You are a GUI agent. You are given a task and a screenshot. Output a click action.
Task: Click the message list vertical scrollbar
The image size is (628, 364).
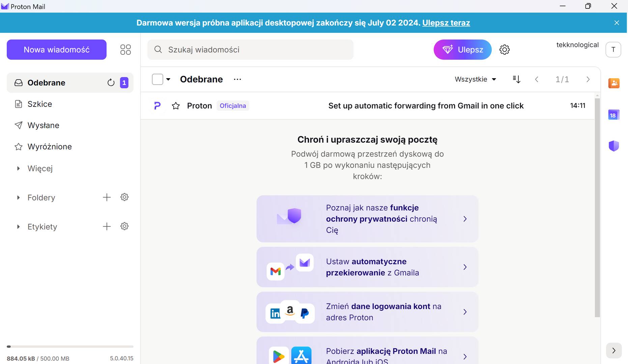pos(597,207)
